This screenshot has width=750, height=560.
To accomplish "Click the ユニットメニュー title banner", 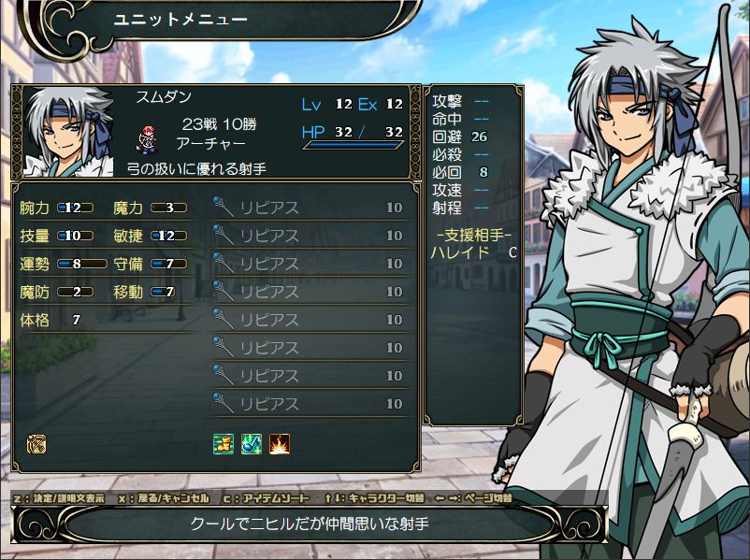I will point(180,19).
